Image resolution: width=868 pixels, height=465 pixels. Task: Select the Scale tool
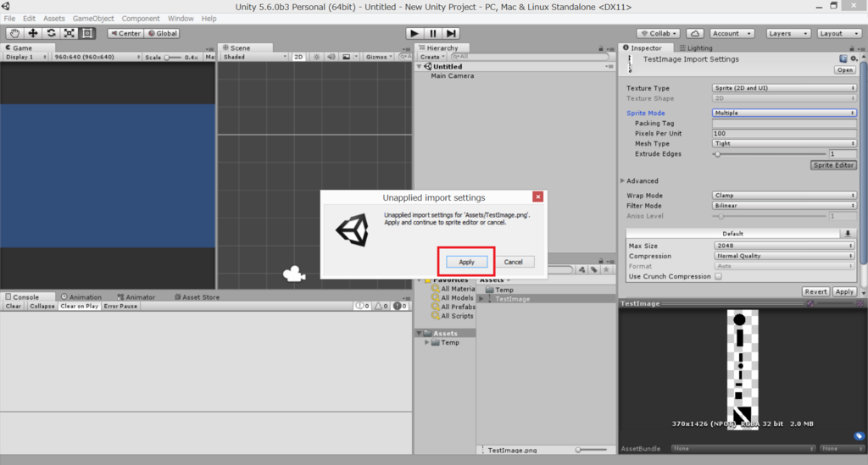pyautogui.click(x=70, y=33)
